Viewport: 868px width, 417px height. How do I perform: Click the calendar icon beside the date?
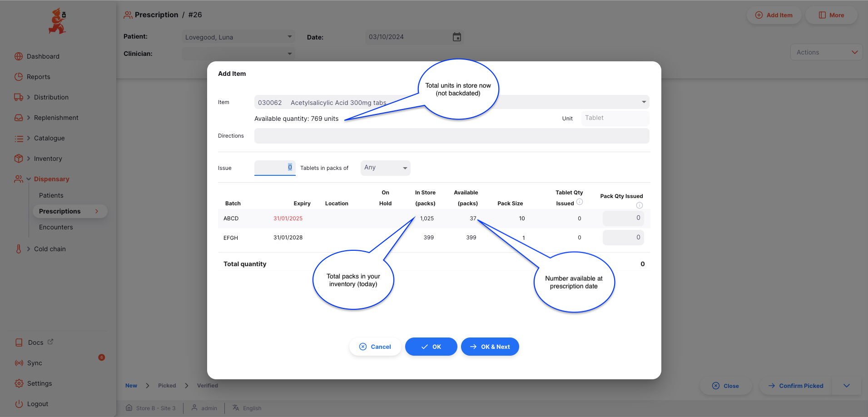pos(457,37)
